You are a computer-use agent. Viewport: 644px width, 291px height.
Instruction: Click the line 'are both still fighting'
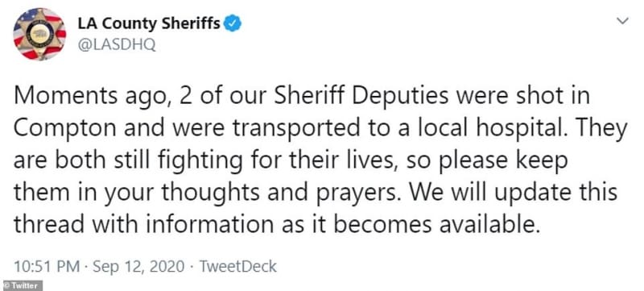291,160
